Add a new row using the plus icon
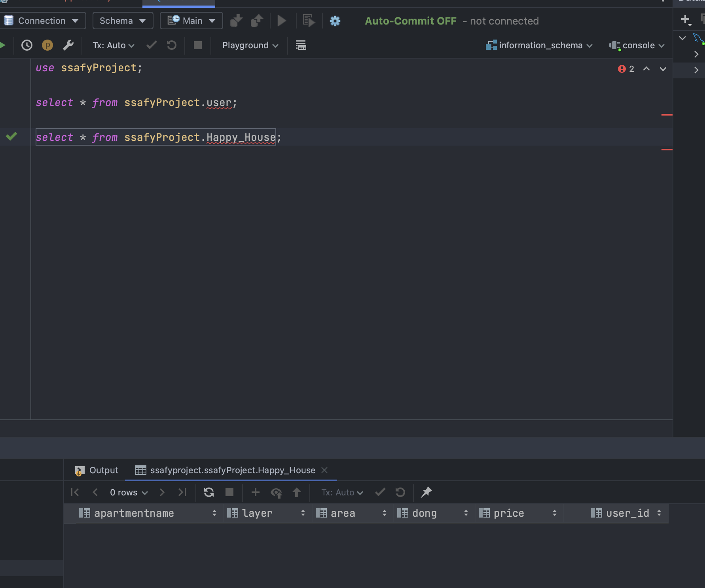 pyautogui.click(x=255, y=492)
